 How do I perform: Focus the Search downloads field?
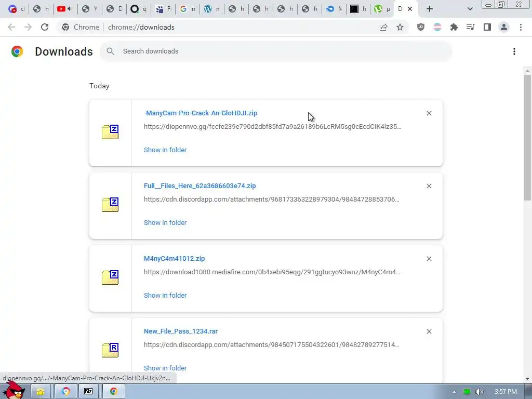(x=275, y=51)
